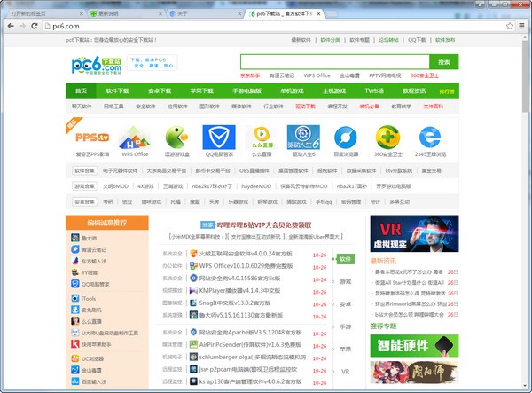Open the 驱动人生6 gear icon
Screen dimensions: 532x393
click(303, 138)
